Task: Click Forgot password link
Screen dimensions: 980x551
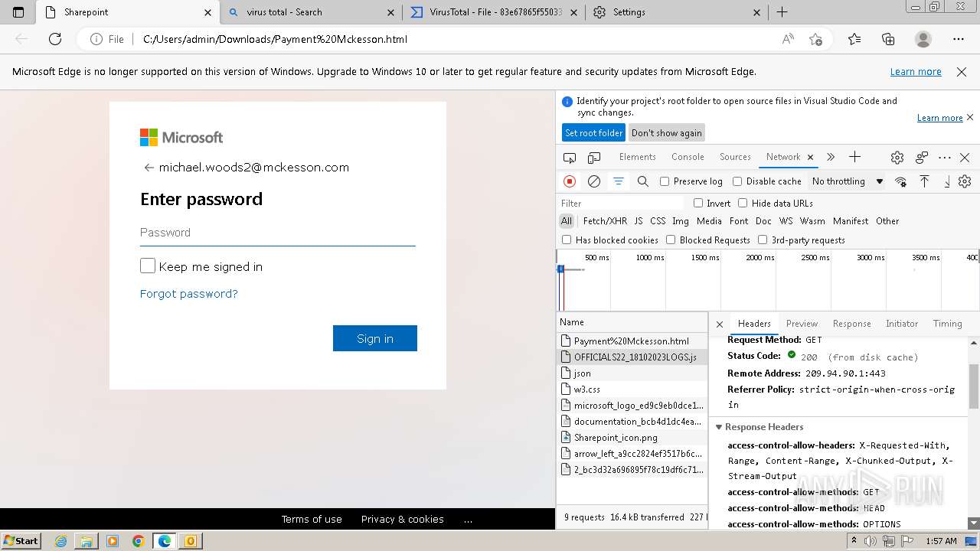Action: tap(189, 294)
